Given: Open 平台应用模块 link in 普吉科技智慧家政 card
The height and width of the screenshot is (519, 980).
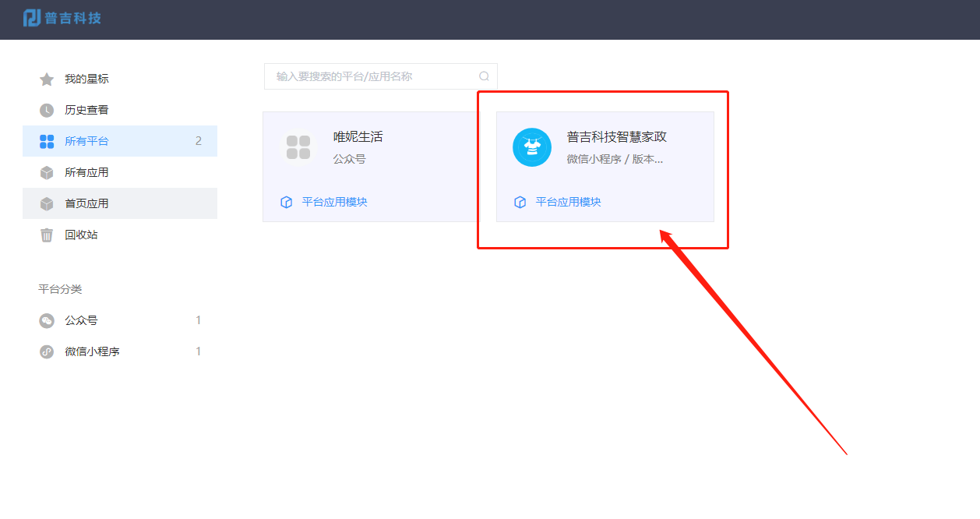Looking at the screenshot, I should pos(568,202).
